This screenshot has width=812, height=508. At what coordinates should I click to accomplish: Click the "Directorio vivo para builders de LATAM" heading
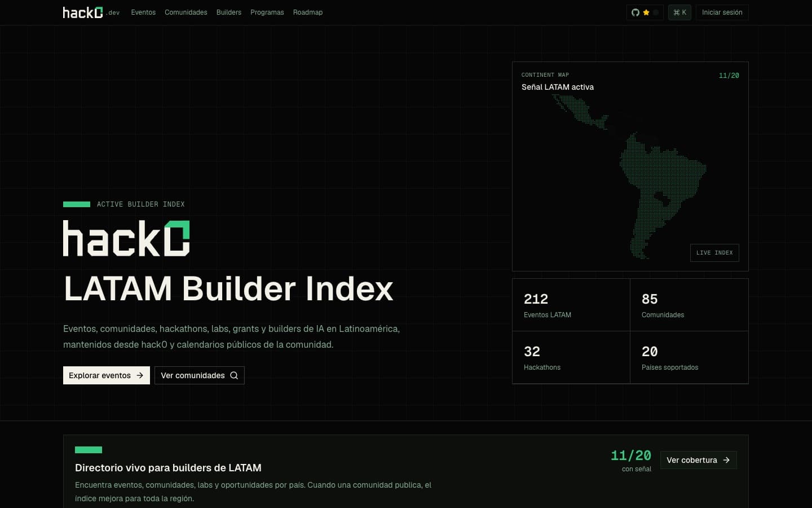168,468
